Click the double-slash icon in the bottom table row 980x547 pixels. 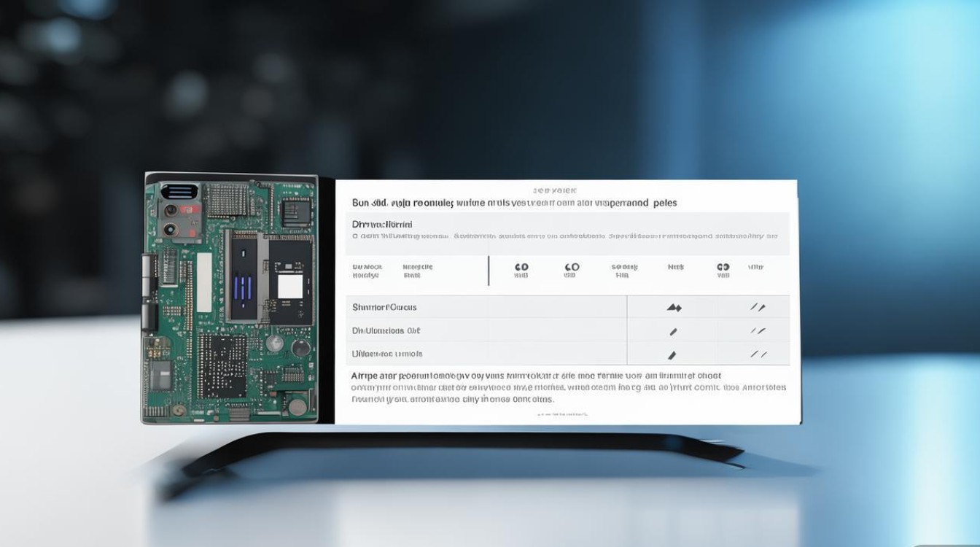[x=758, y=354]
